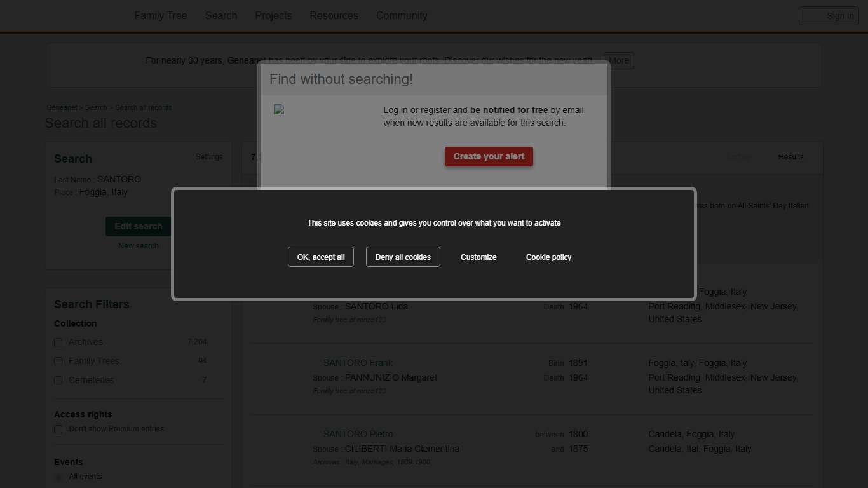Expand the Community menu
The width and height of the screenshot is (868, 488).
(x=401, y=16)
